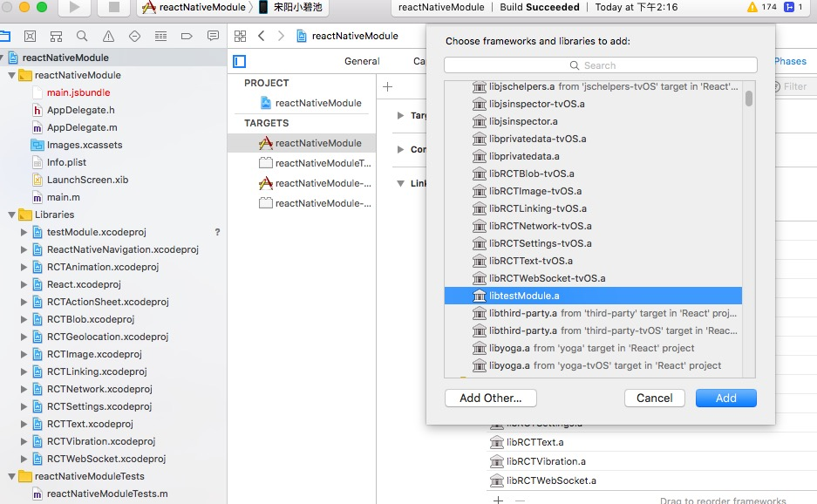Expand RCTImage.xcodeproj
This screenshot has width=817, height=504.
point(24,354)
